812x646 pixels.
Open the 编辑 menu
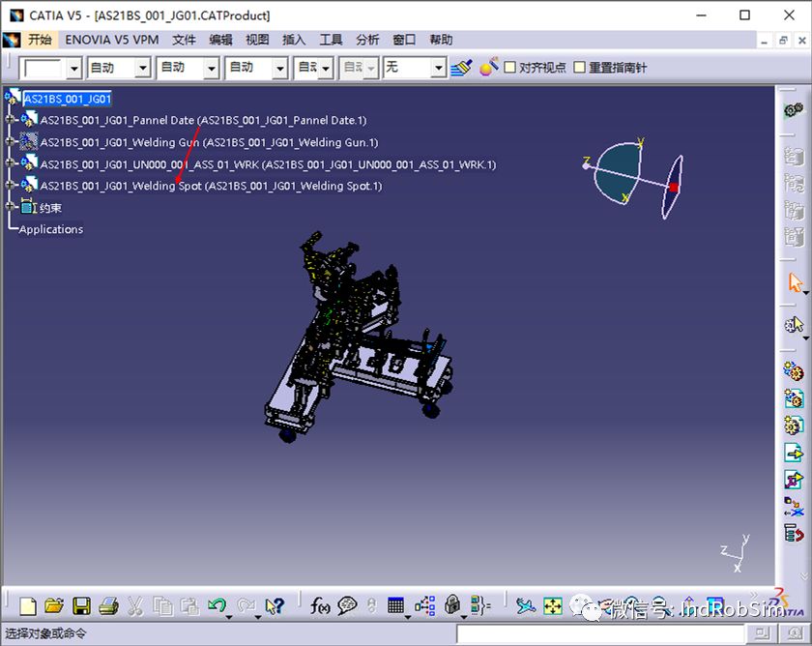[220, 40]
